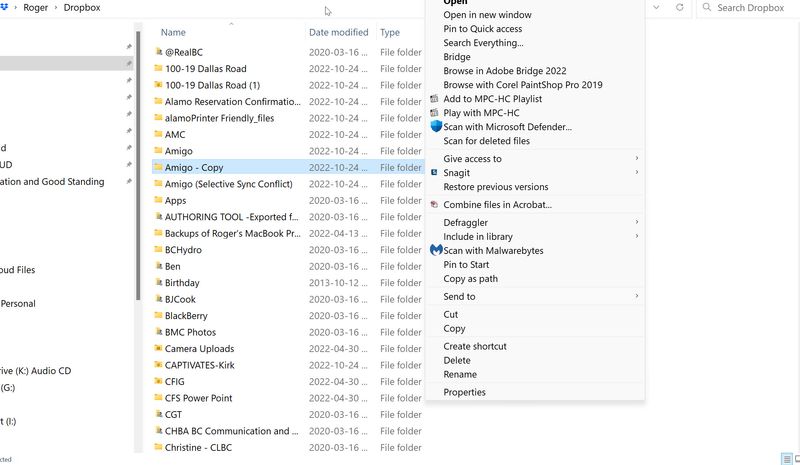The image size is (800, 465).
Task: Click the folder icon of CFIG
Action: tap(158, 381)
